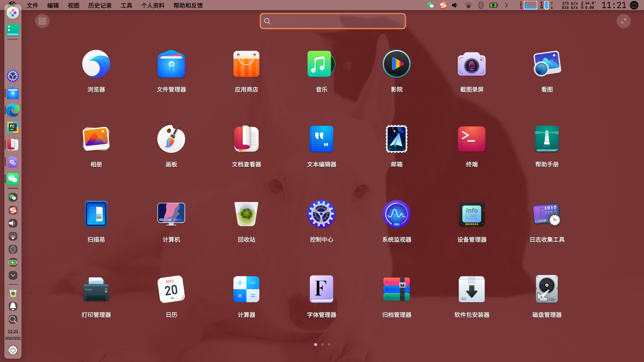This screenshot has height=362, width=644.
Task: Launch 控制中心 from the launcher grid
Action: pyautogui.click(x=321, y=214)
